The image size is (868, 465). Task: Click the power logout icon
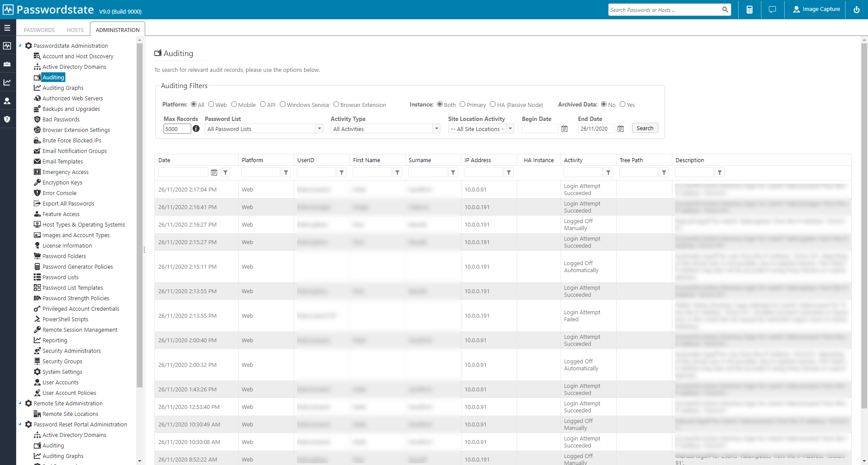click(x=857, y=10)
